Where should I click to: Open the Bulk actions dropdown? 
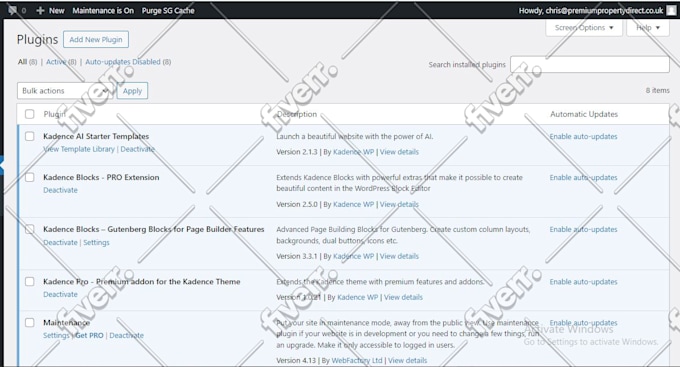coord(64,91)
